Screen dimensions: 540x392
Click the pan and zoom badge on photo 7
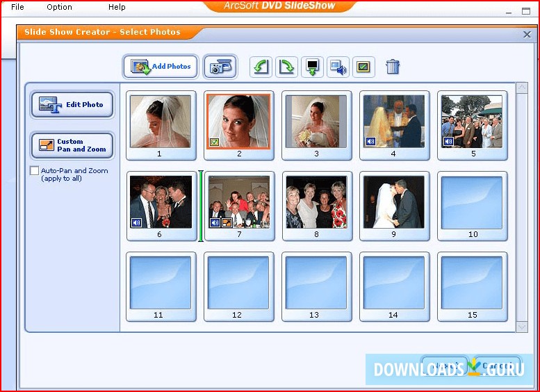tap(227, 222)
